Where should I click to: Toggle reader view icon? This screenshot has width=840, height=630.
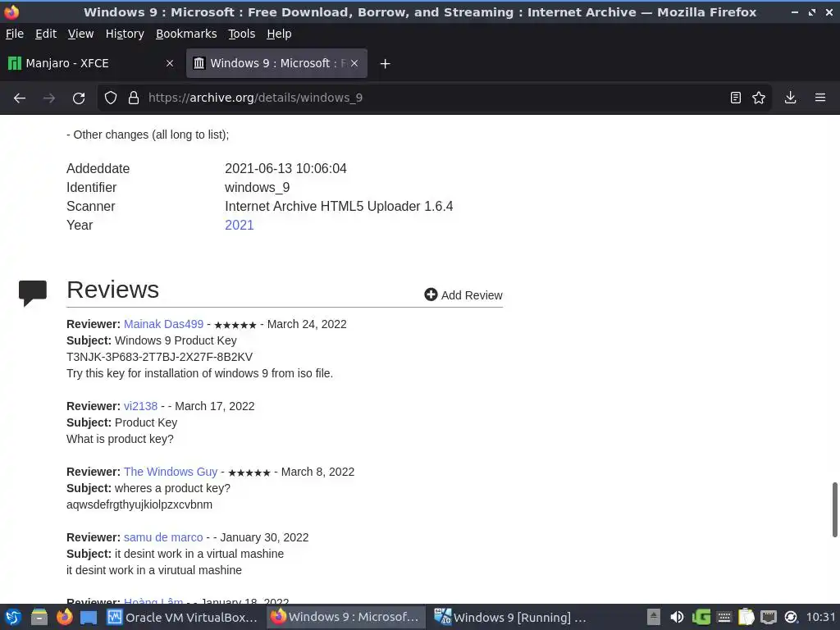[x=736, y=98]
